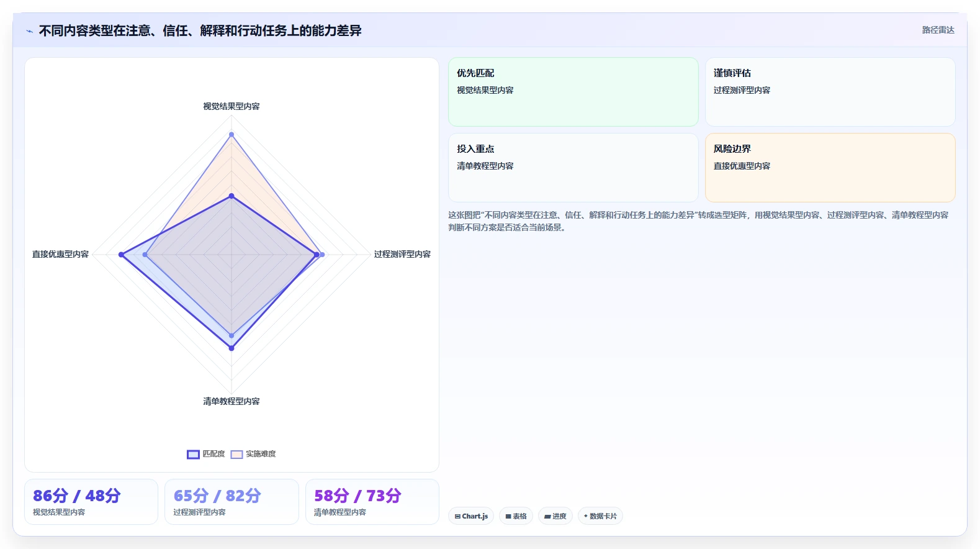The image size is (980, 549).
Task: Select the 58分 / 73分 stat card
Action: tap(372, 502)
